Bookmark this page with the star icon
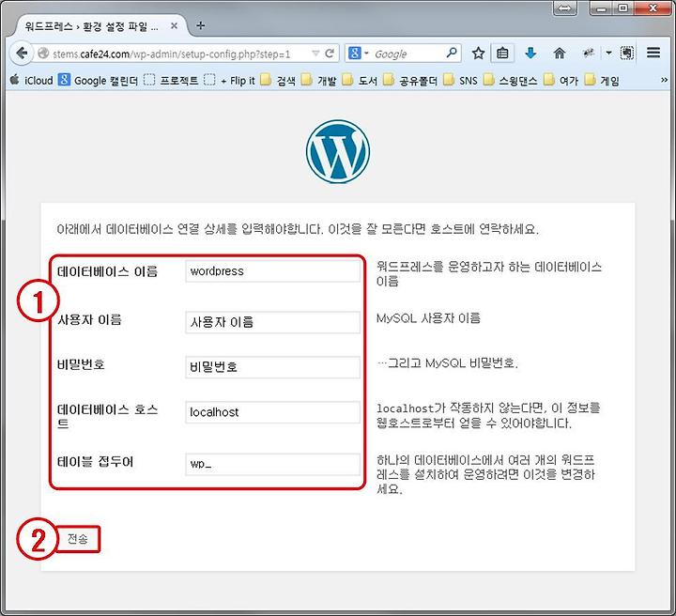Screen dimensions: 676x616 coord(478,54)
